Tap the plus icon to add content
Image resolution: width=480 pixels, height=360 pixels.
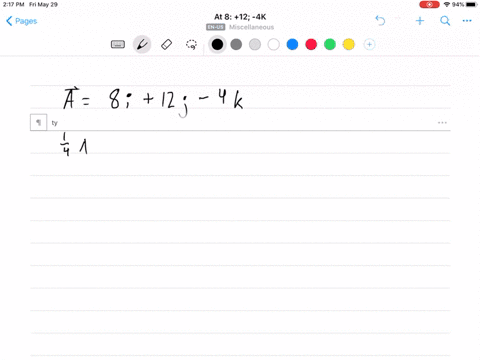(x=420, y=21)
